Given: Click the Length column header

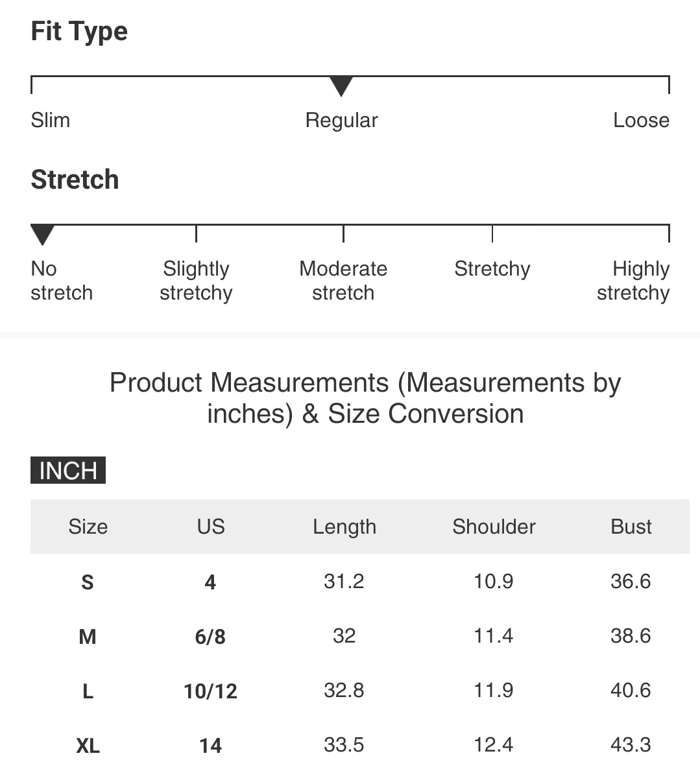Looking at the screenshot, I should 344,527.
